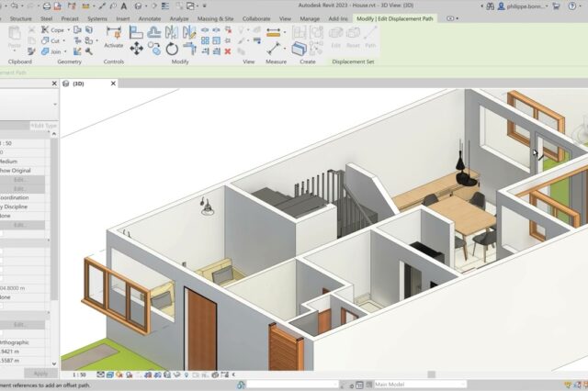Select Measure Between Two References tool
The image size is (588, 391).
[x=274, y=49]
